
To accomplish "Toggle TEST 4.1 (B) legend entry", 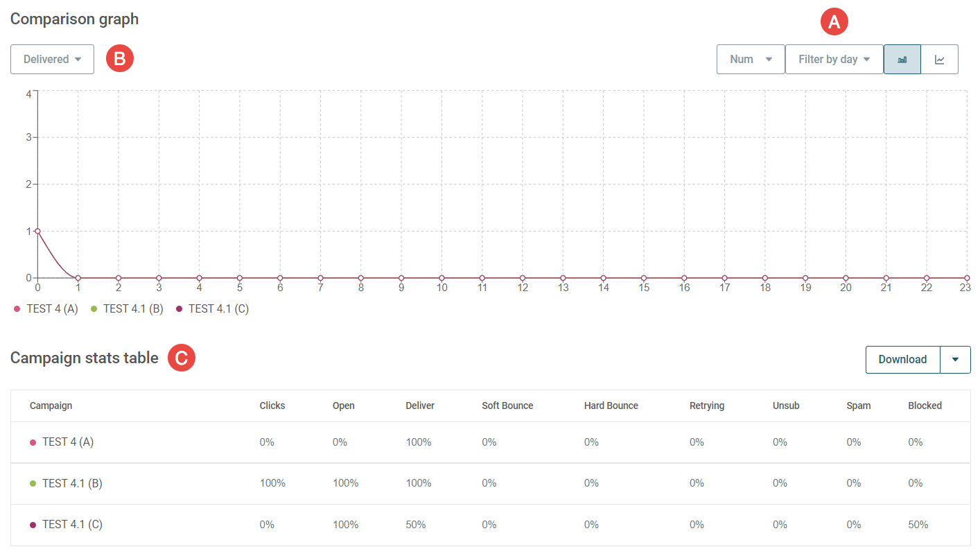I will (x=127, y=309).
